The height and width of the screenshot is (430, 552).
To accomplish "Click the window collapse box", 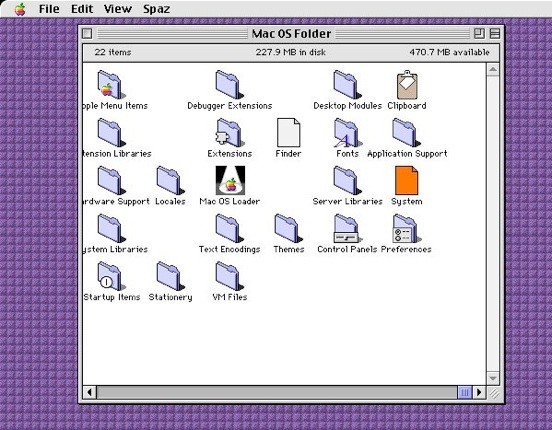I will point(495,34).
